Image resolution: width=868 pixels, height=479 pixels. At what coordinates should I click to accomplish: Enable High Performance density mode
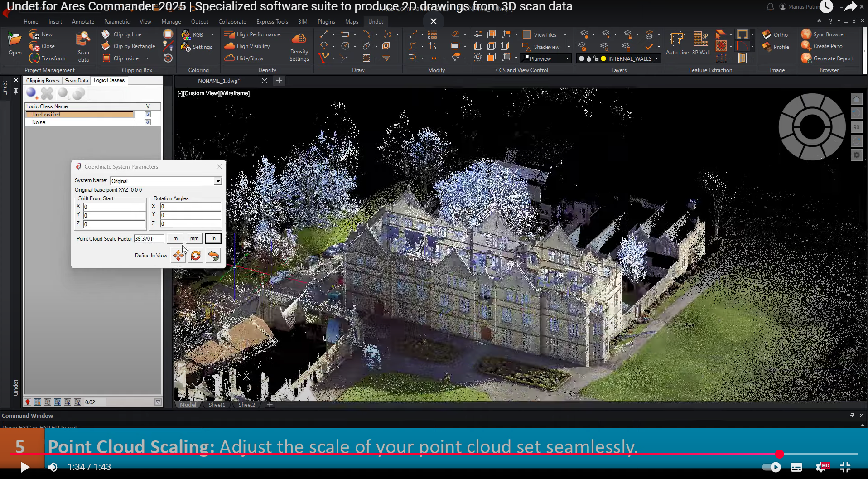tap(252, 34)
